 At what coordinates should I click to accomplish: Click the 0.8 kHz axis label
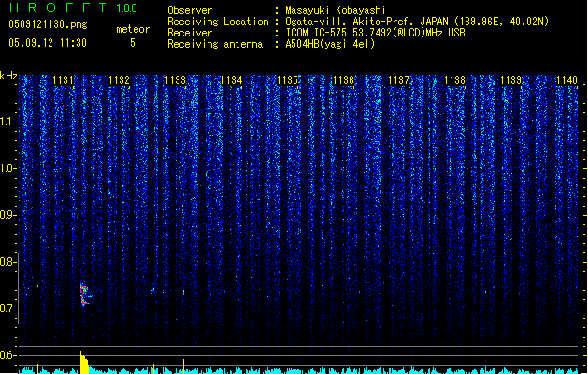coord(7,262)
